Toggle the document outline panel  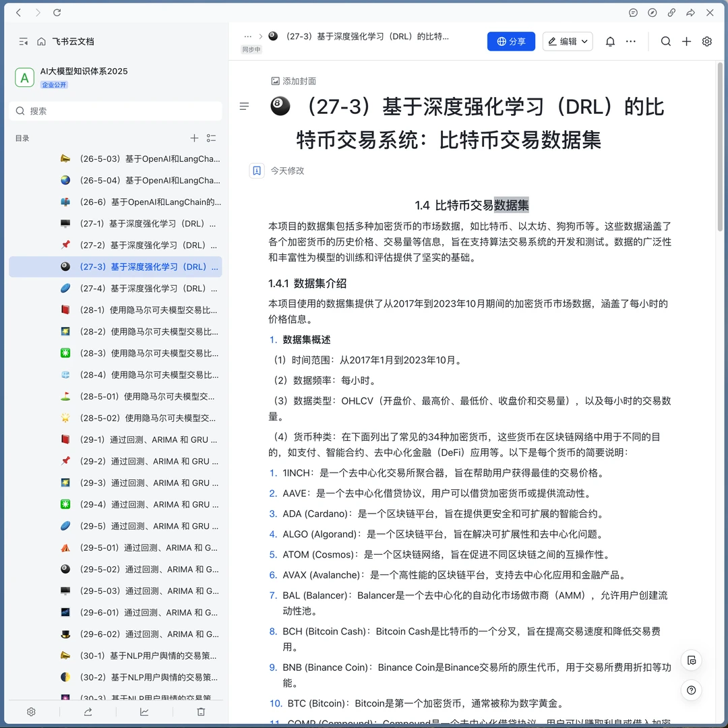(x=244, y=106)
